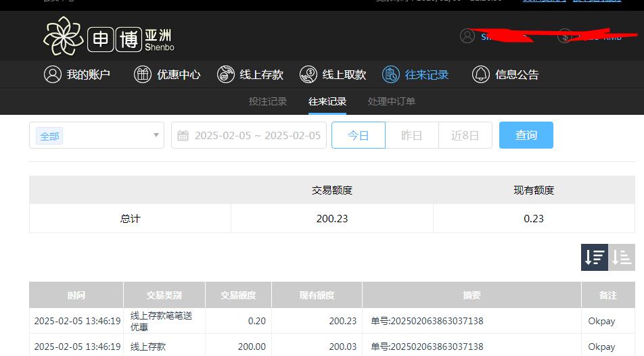
Task: Click the 线上存款 deposit icon
Action: click(x=225, y=74)
